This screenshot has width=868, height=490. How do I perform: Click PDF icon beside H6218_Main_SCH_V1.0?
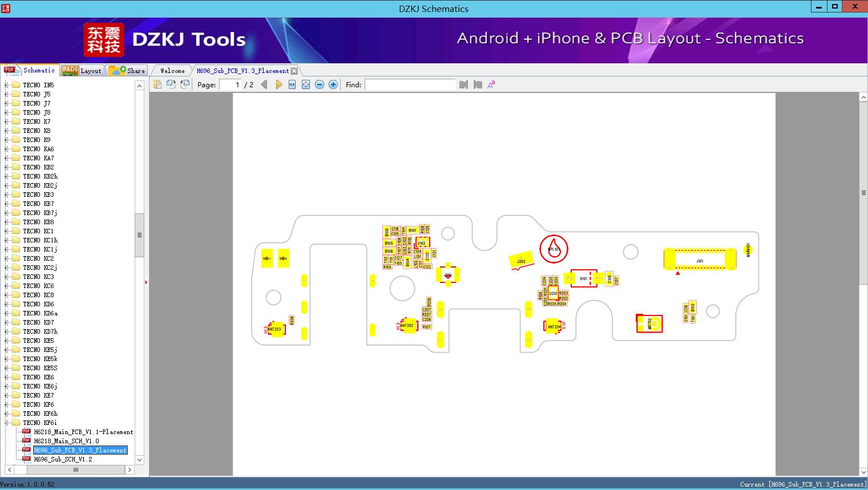[26, 440]
